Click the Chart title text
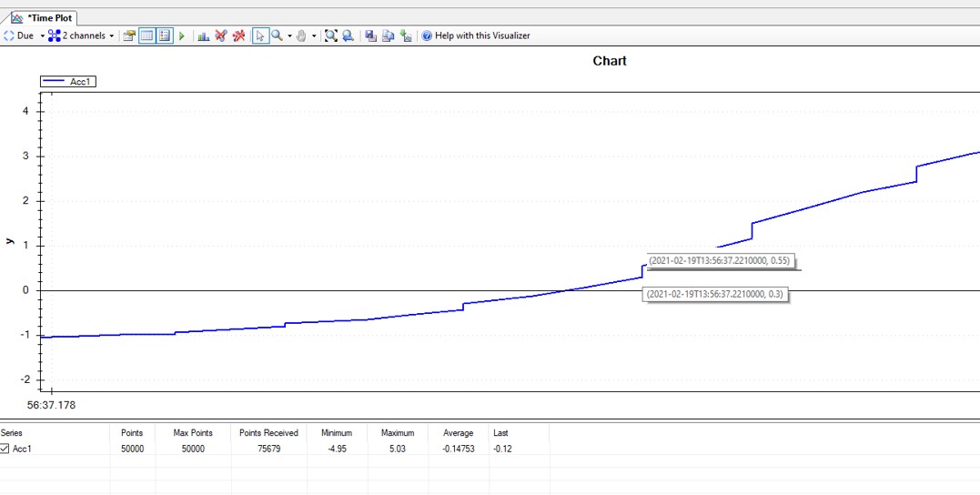980x495 pixels. pyautogui.click(x=610, y=61)
